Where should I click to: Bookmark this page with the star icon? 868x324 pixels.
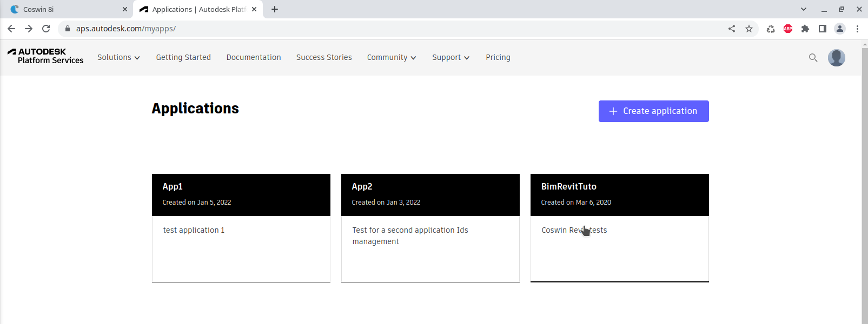click(x=749, y=29)
